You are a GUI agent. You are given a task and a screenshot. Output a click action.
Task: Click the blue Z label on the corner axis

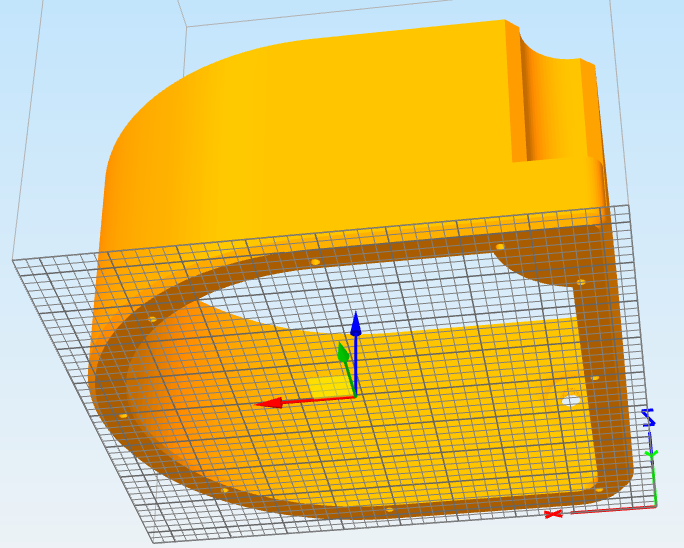coord(649,417)
